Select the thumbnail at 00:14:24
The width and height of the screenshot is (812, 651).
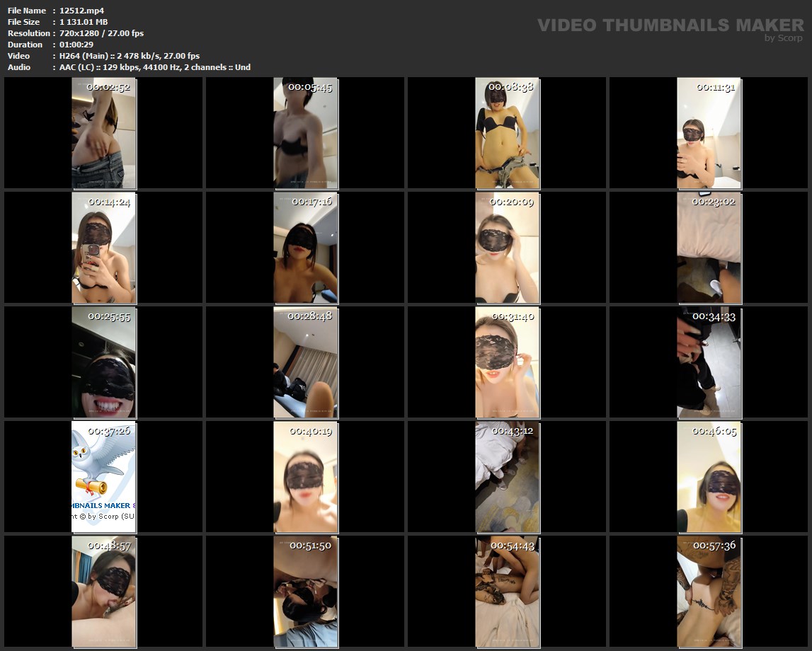click(x=104, y=248)
